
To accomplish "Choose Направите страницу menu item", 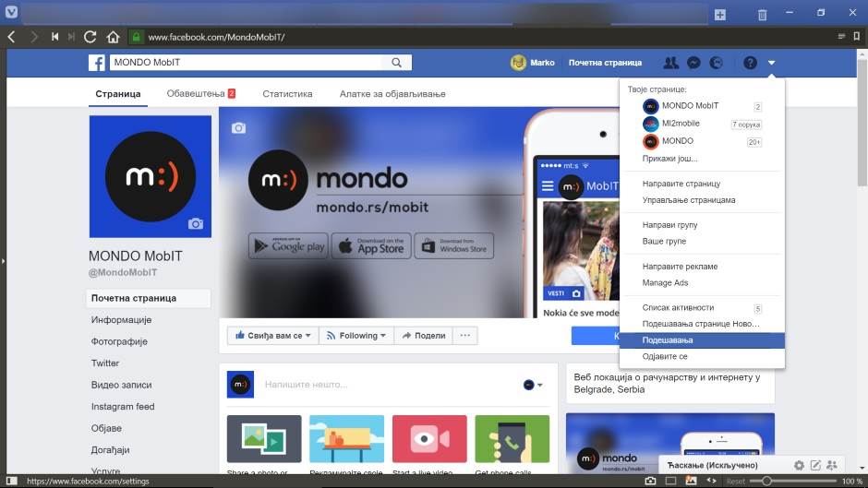I will tap(681, 184).
